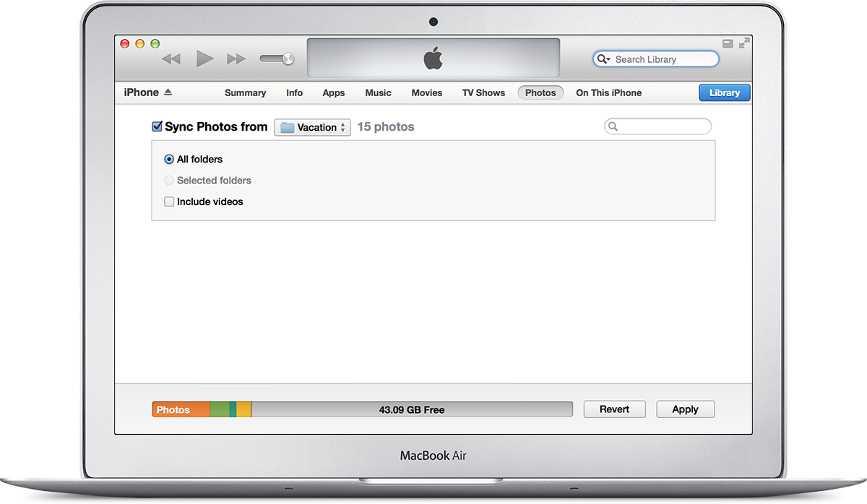Click in the Search Library field

656,59
